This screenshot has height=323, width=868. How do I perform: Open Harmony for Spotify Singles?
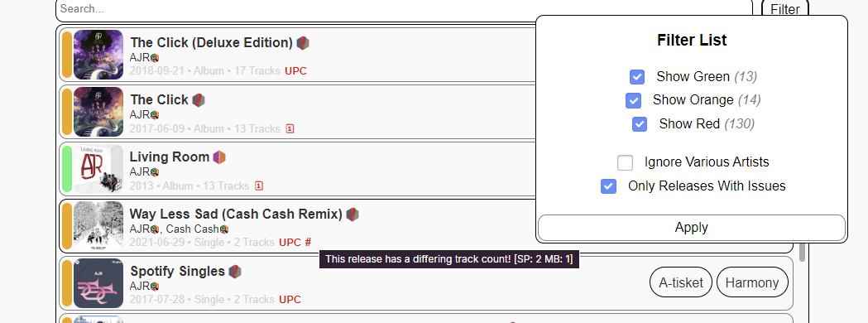(x=752, y=282)
